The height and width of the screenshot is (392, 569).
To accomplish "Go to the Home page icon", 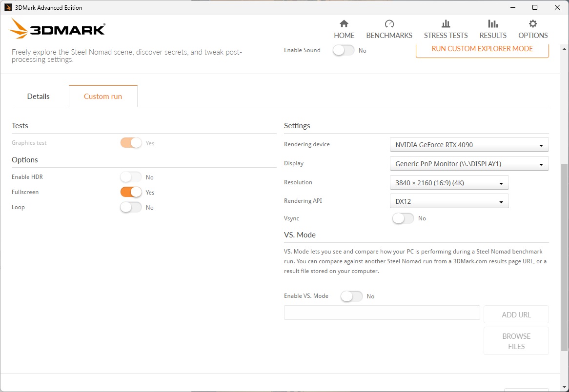I will click(x=344, y=24).
